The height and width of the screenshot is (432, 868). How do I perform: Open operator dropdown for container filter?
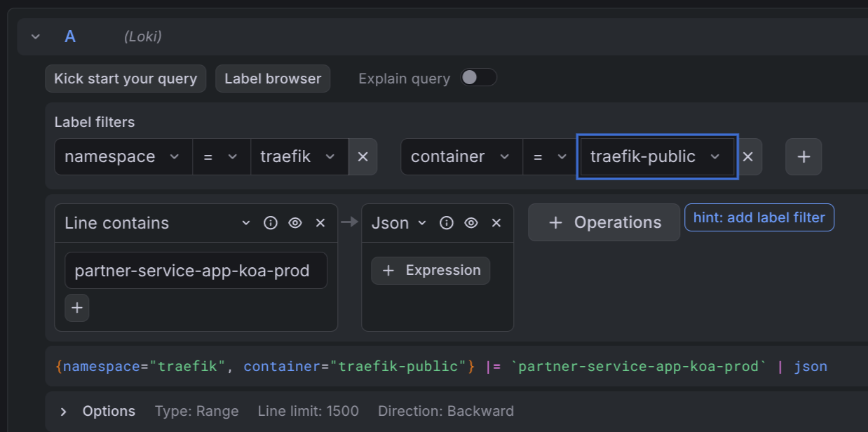pos(551,156)
